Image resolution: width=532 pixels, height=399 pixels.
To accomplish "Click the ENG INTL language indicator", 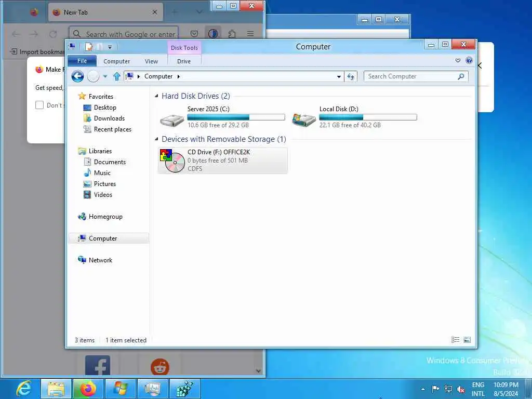I will pyautogui.click(x=478, y=389).
